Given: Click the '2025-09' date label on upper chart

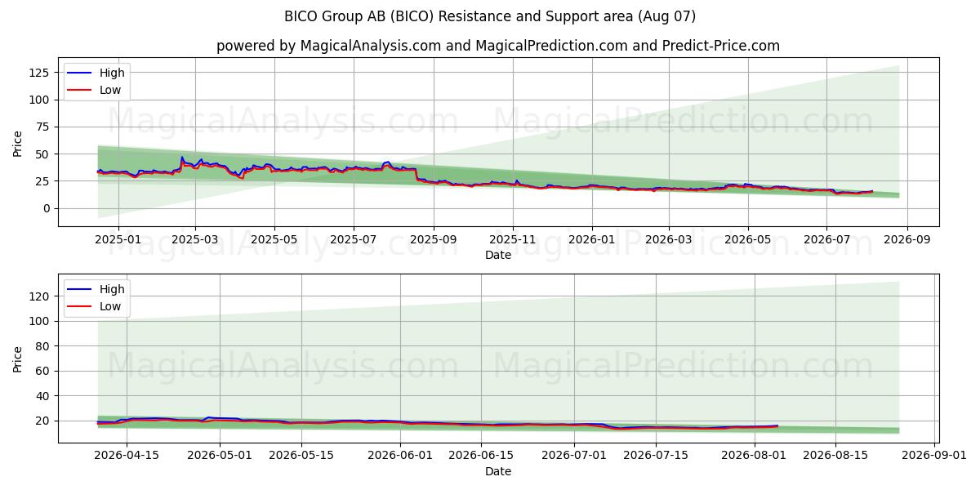Looking at the screenshot, I should pyautogui.click(x=433, y=240).
